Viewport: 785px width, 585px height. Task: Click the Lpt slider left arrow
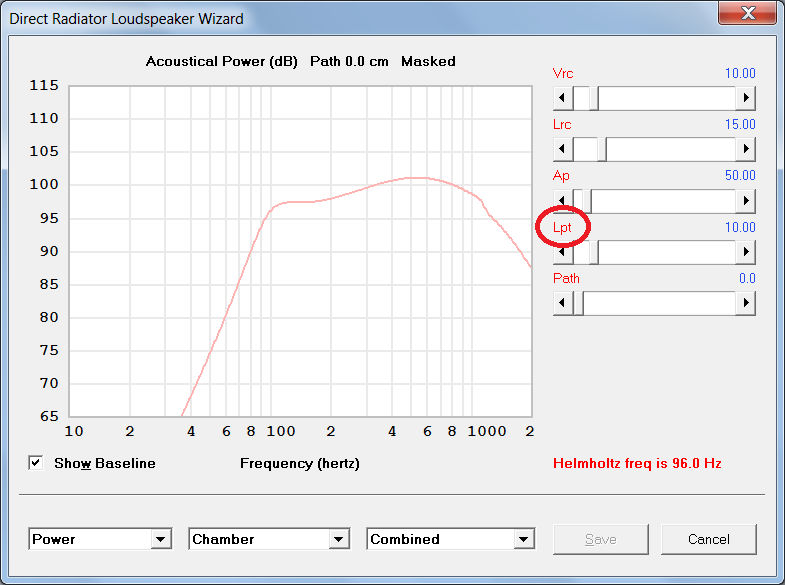click(x=563, y=252)
